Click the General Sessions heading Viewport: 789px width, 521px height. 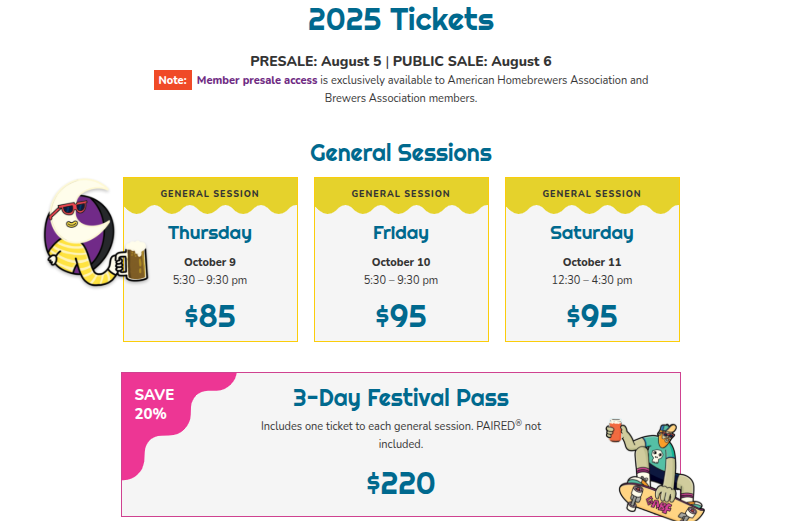[401, 153]
